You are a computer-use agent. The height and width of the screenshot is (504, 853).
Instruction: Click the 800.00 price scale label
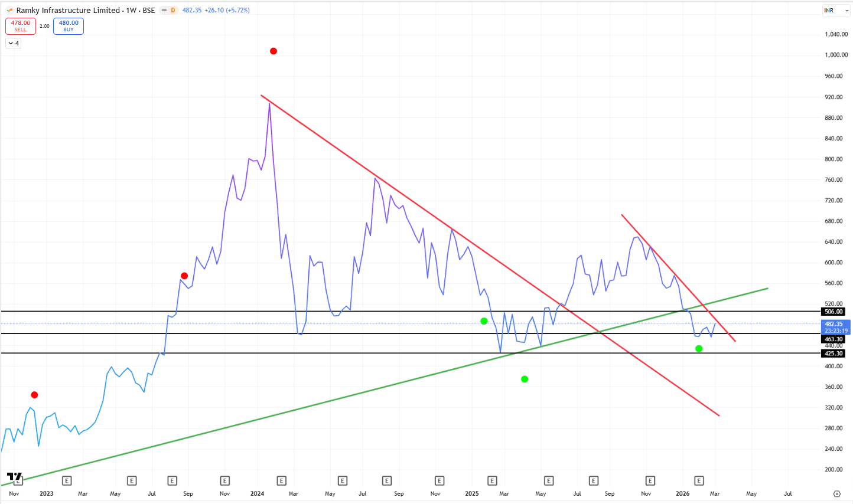pyautogui.click(x=834, y=159)
